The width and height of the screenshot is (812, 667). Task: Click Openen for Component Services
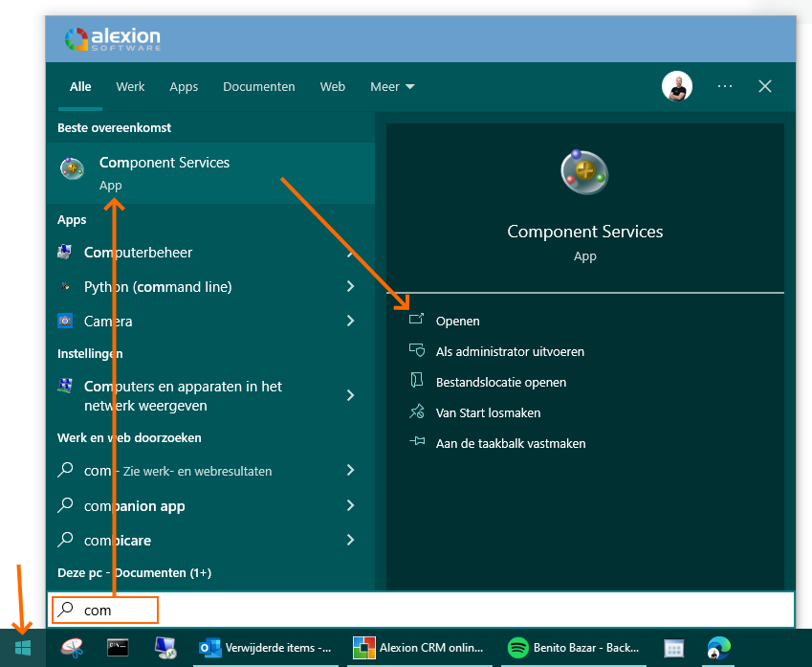(457, 321)
